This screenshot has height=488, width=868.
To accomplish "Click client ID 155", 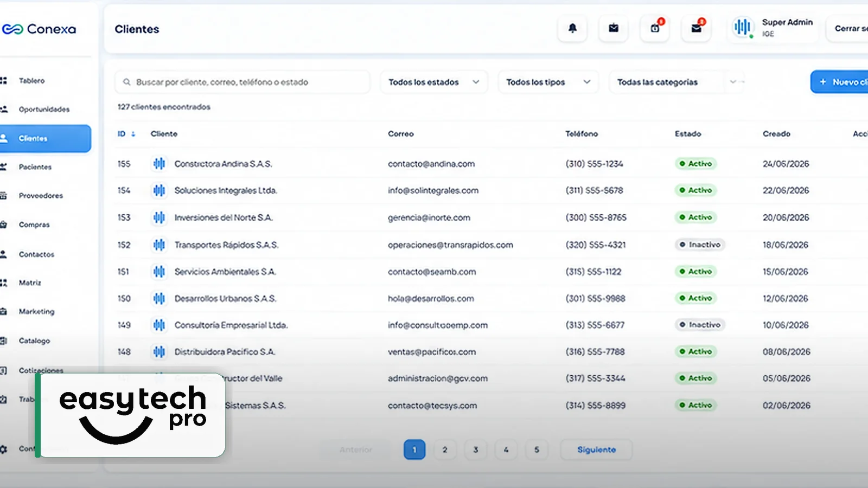I will point(124,164).
